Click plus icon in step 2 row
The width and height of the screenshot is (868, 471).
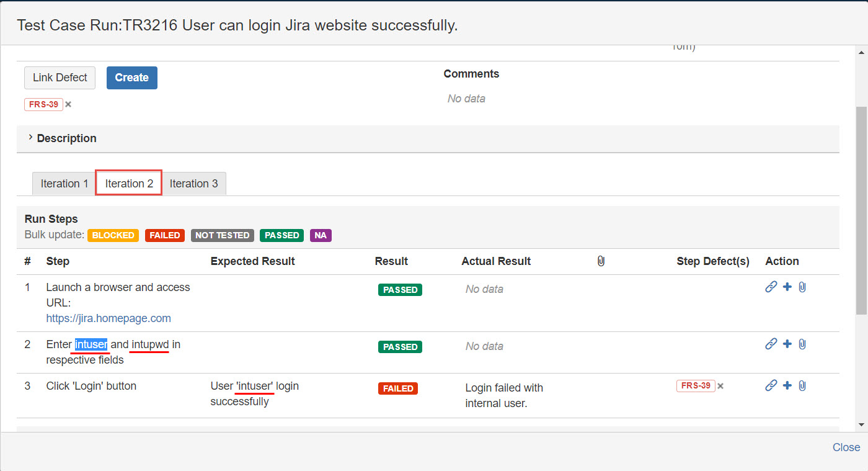point(787,344)
